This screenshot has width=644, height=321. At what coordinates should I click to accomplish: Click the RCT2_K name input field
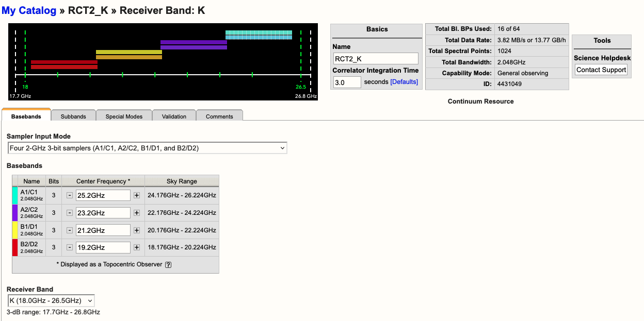click(x=375, y=58)
